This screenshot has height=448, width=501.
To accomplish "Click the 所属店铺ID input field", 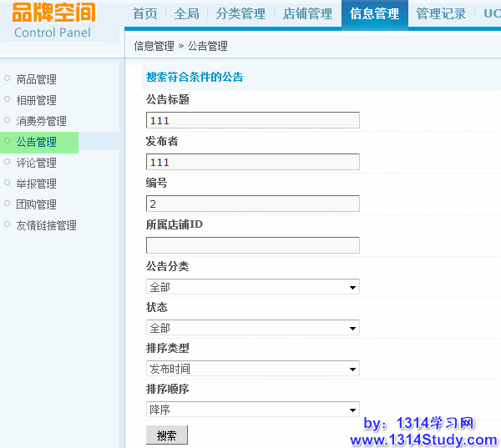I will click(252, 245).
